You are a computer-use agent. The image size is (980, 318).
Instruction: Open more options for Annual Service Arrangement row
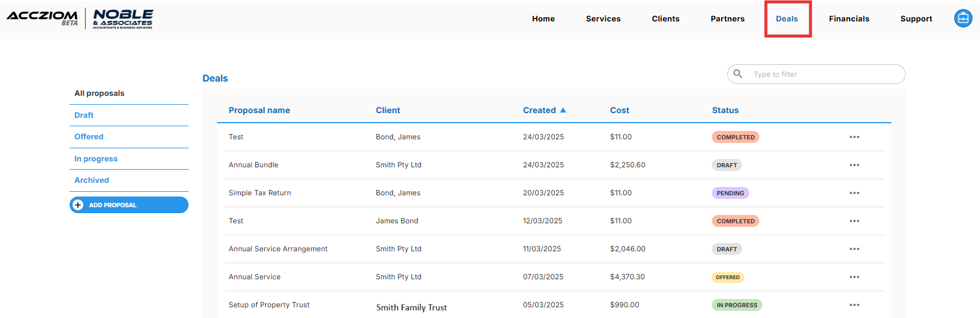point(855,249)
